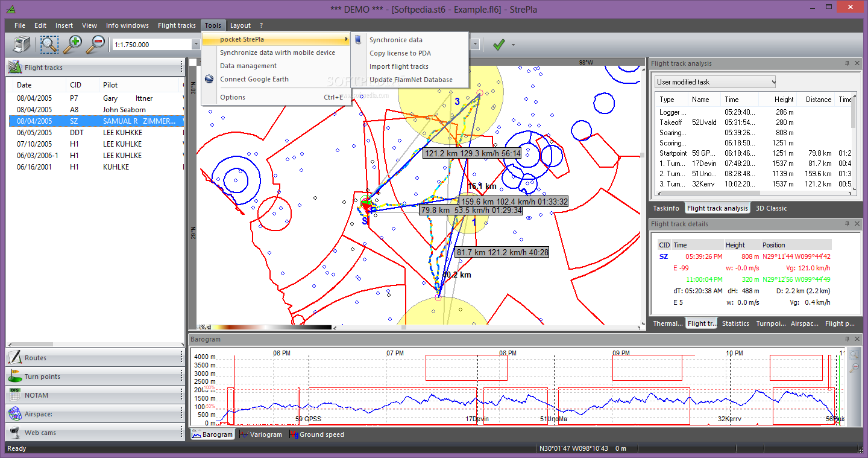Click the zoom out magnifier icon
This screenshot has width=868, height=458.
(x=95, y=44)
